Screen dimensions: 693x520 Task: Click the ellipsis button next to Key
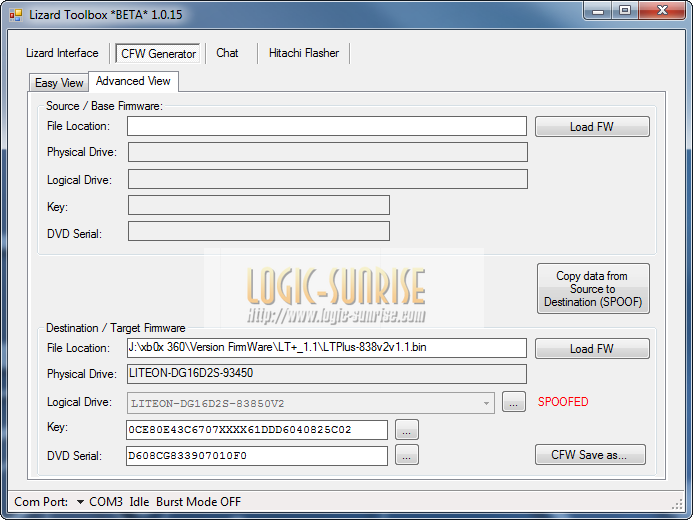[407, 429]
